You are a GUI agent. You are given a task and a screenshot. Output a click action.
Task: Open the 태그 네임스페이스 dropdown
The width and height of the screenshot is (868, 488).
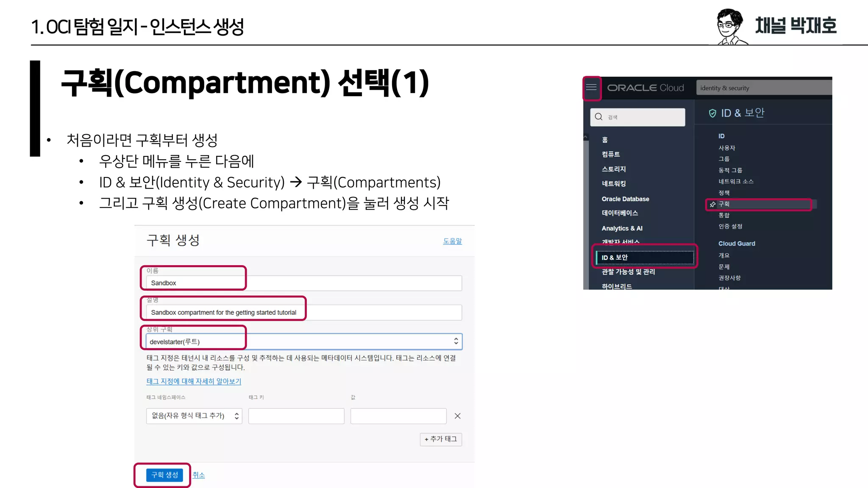[x=194, y=416]
